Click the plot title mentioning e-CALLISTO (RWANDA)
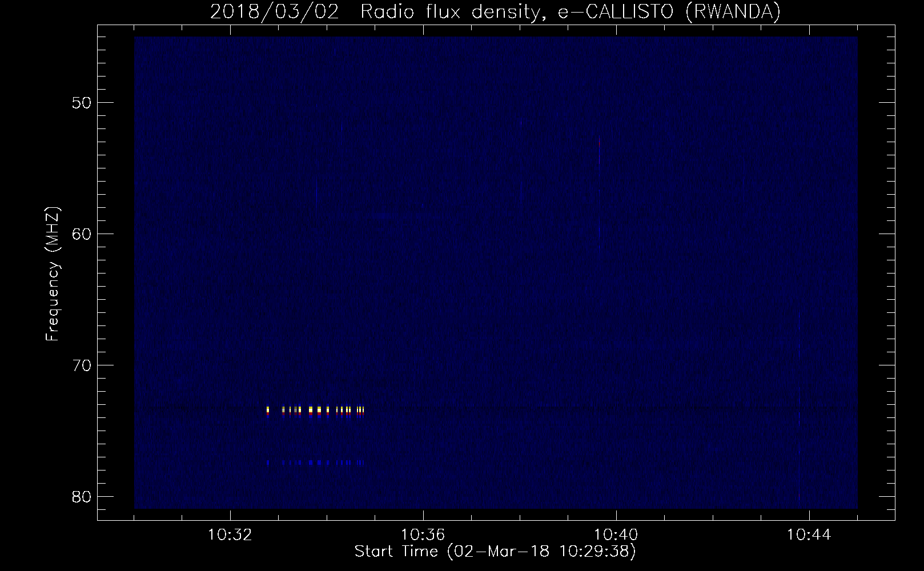This screenshot has height=571, width=924. click(x=495, y=11)
